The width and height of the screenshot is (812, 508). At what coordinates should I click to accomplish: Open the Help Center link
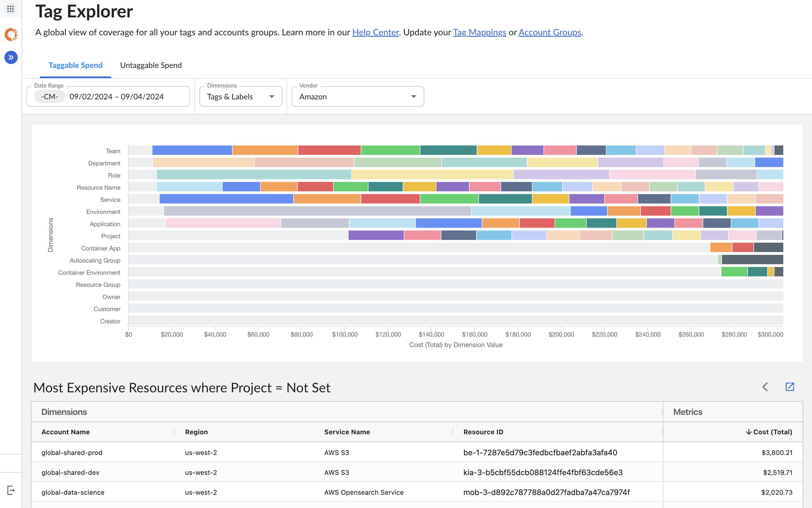(375, 32)
